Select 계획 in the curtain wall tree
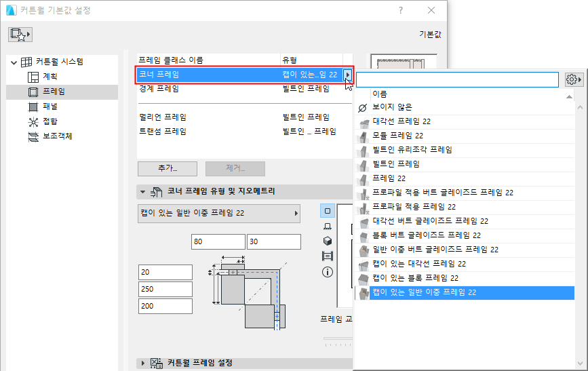The height and width of the screenshot is (371, 588). tap(50, 77)
